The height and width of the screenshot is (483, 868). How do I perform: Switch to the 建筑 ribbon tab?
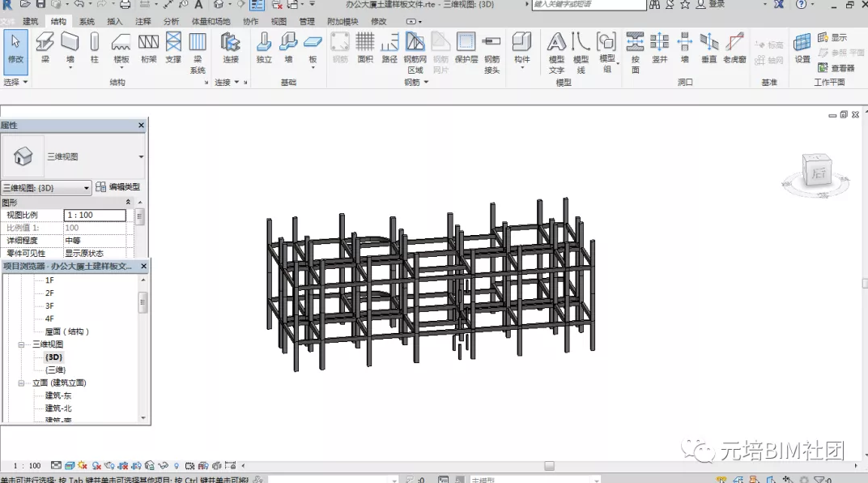(x=30, y=21)
